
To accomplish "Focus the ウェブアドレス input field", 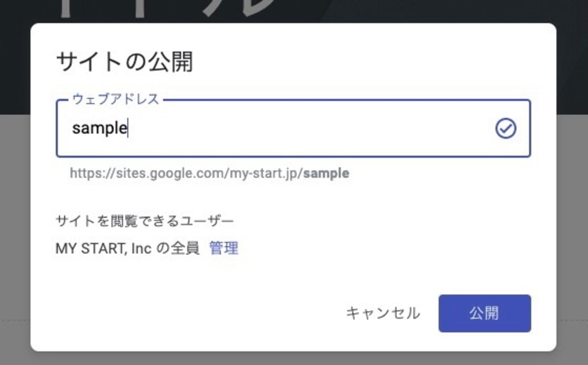I will [293, 128].
